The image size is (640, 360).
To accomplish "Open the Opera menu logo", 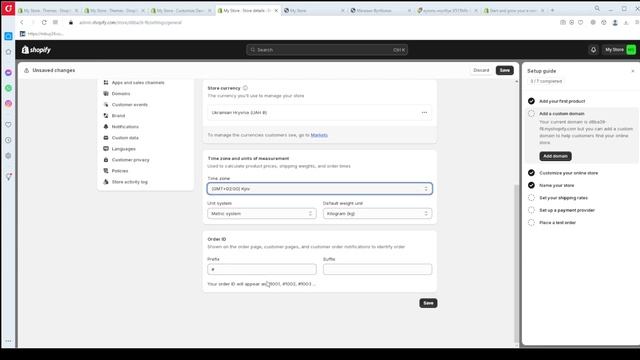I will click(x=8, y=8).
